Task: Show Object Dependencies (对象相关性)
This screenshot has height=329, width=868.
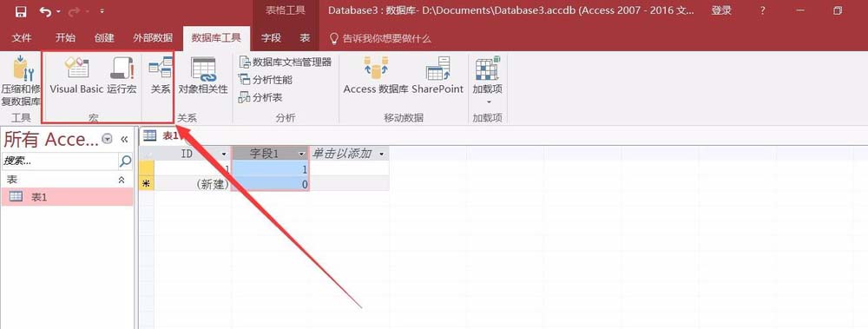Action: tap(203, 76)
